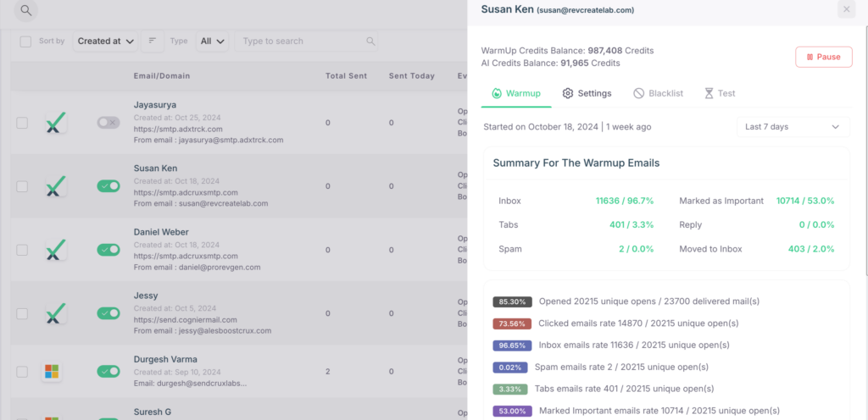Click the Durgesh Varma Microsoft account icon

click(x=53, y=372)
